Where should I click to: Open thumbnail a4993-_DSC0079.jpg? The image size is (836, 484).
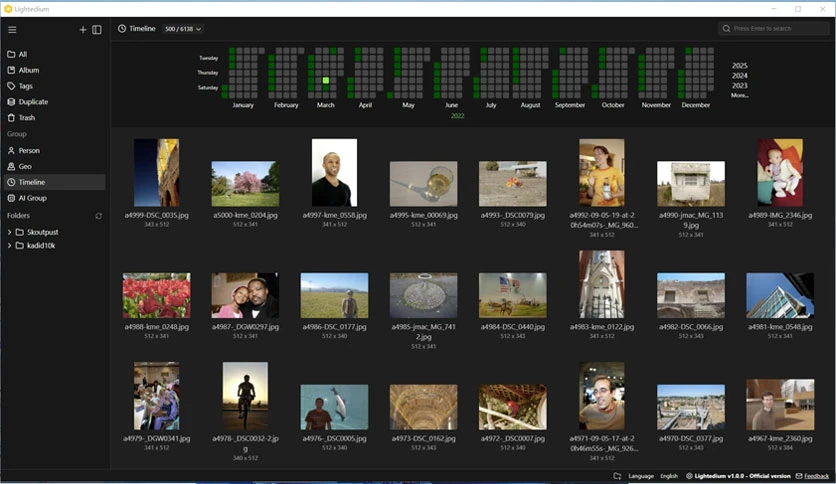coord(512,184)
